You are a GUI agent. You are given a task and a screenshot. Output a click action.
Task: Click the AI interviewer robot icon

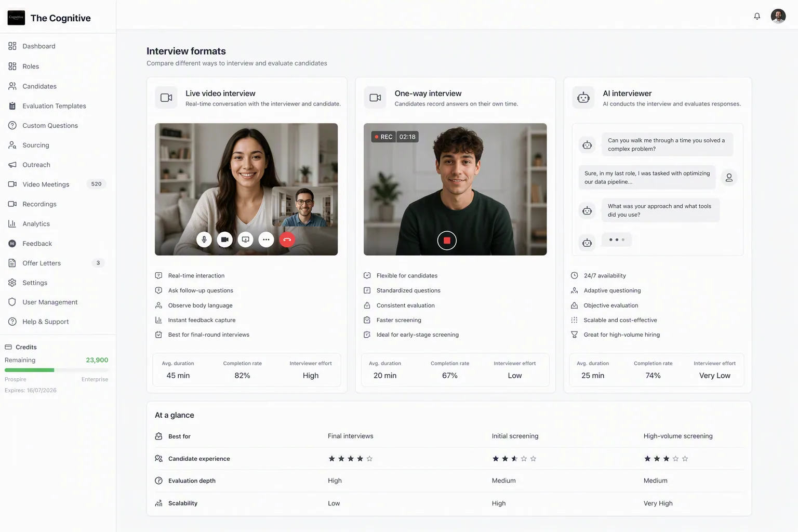[x=583, y=98]
